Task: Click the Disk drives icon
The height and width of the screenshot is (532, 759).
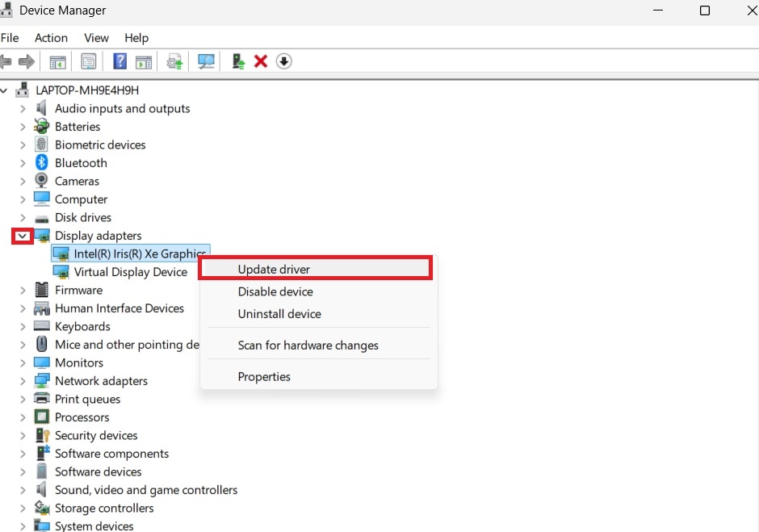Action: (42, 218)
